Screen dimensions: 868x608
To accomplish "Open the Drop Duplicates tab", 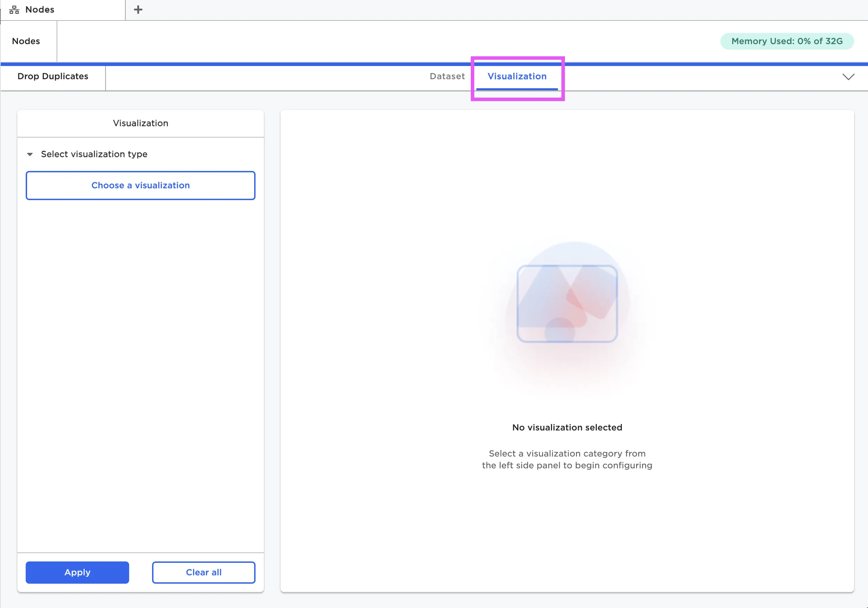I will (53, 76).
